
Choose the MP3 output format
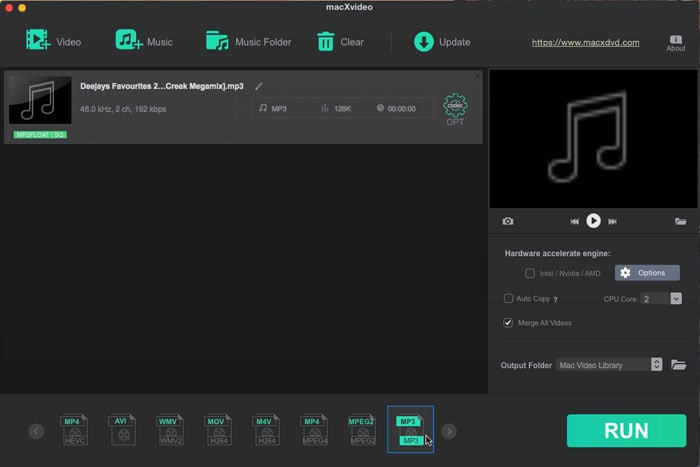pyautogui.click(x=410, y=429)
